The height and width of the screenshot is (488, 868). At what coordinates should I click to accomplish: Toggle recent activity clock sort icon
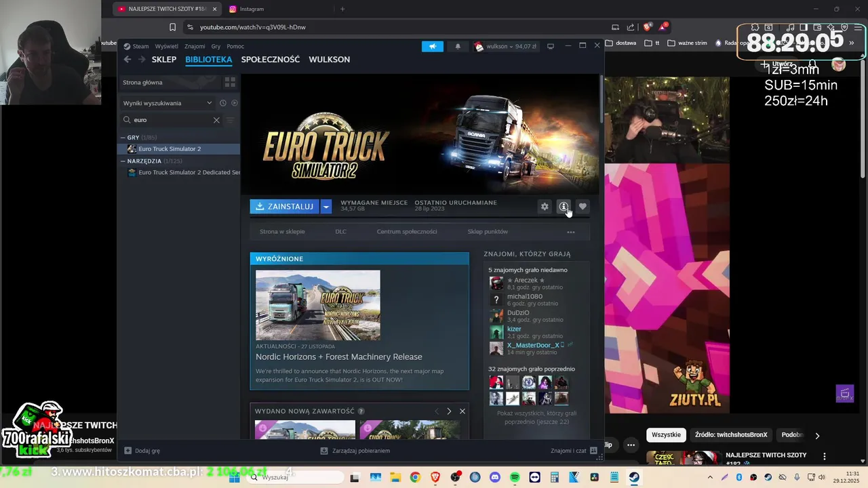coord(222,103)
